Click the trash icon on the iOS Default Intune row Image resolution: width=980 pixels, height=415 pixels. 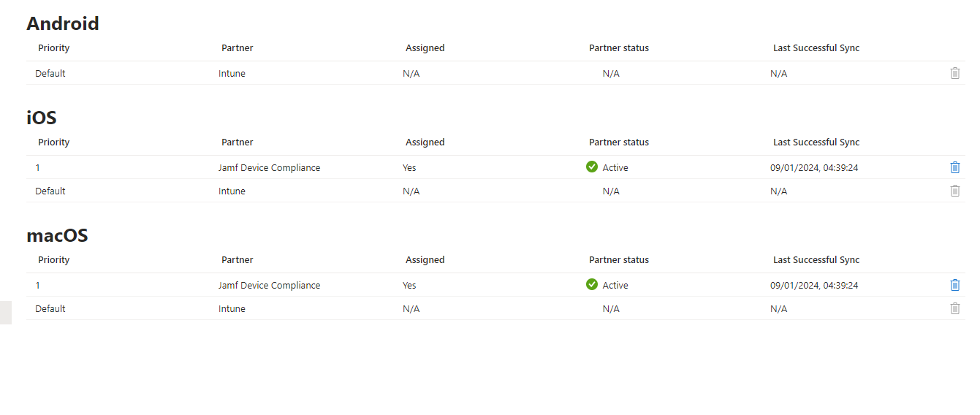click(954, 191)
